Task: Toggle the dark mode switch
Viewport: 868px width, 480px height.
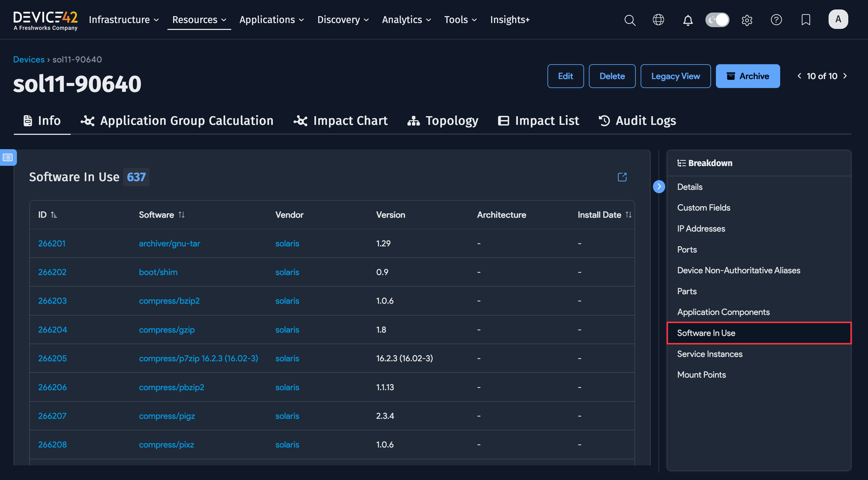Action: pos(717,20)
